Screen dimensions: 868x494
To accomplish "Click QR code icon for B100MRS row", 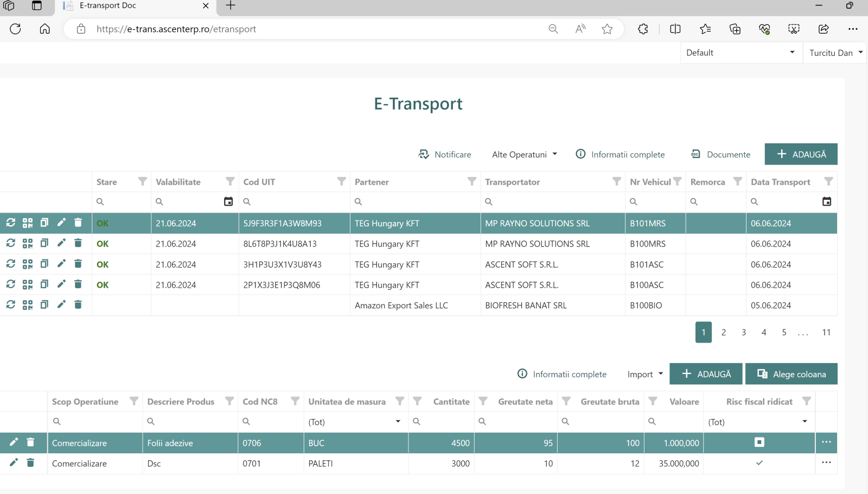I will tap(28, 244).
